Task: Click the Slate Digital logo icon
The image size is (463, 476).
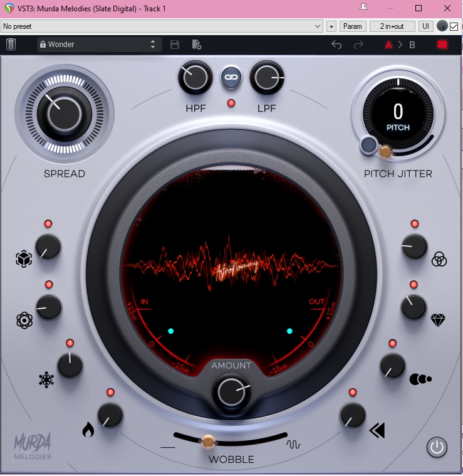Action: (11, 45)
